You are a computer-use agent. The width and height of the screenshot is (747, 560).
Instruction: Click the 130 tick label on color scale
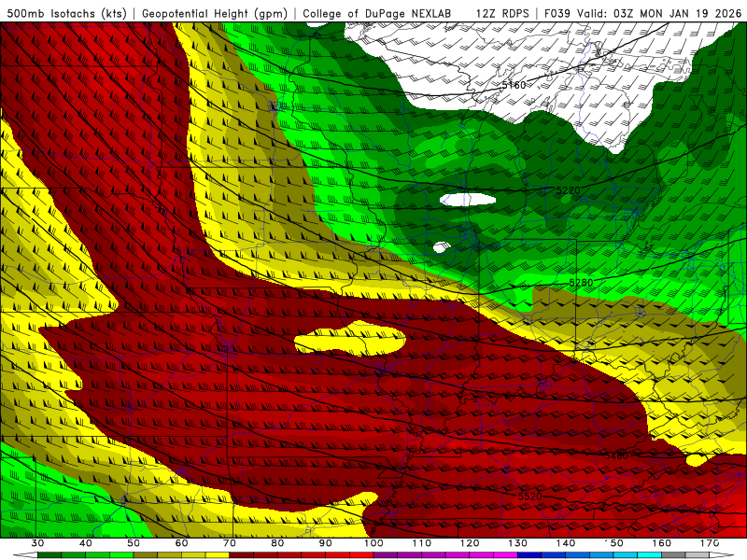click(x=517, y=543)
